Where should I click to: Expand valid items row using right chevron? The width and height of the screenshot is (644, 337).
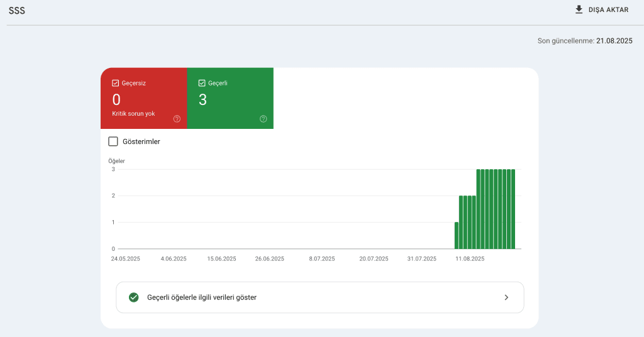pyautogui.click(x=506, y=297)
